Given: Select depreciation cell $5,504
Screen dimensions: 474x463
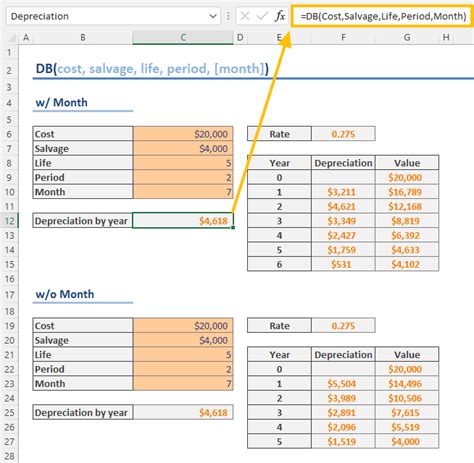Looking at the screenshot, I should pyautogui.click(x=343, y=384).
